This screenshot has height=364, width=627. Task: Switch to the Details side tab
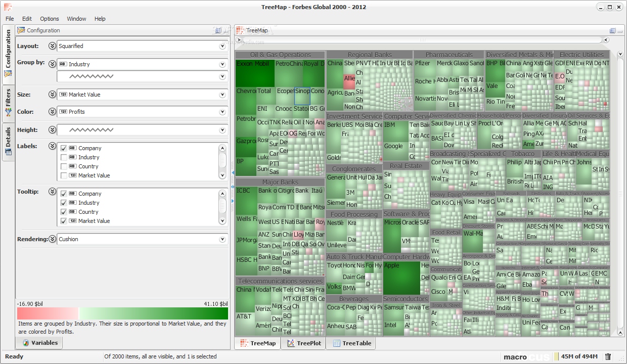click(x=8, y=142)
